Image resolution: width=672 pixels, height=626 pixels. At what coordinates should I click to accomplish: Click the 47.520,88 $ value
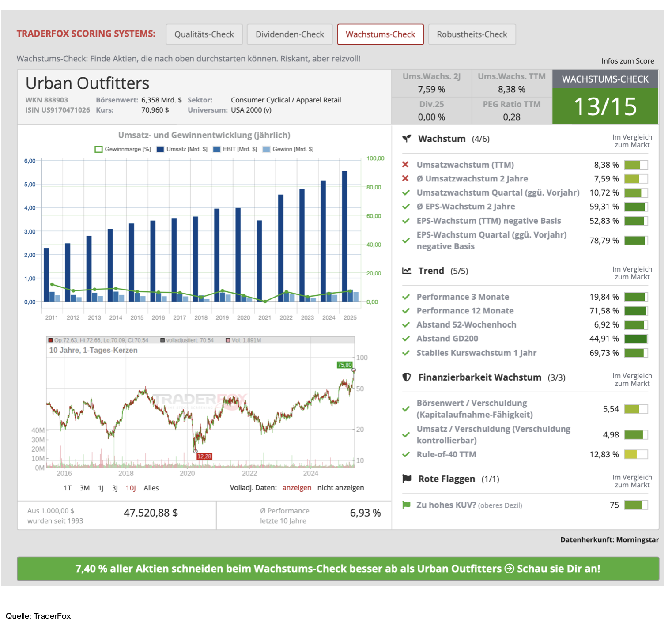coord(151,513)
